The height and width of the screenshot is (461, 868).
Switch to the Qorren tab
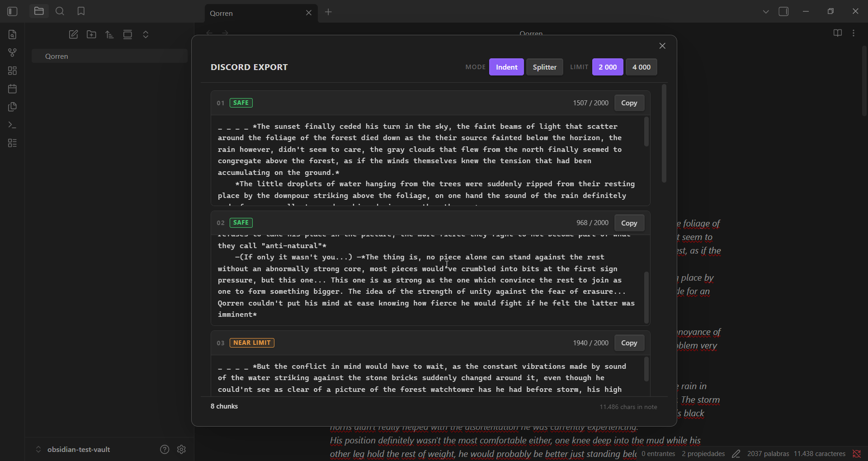pyautogui.click(x=255, y=14)
